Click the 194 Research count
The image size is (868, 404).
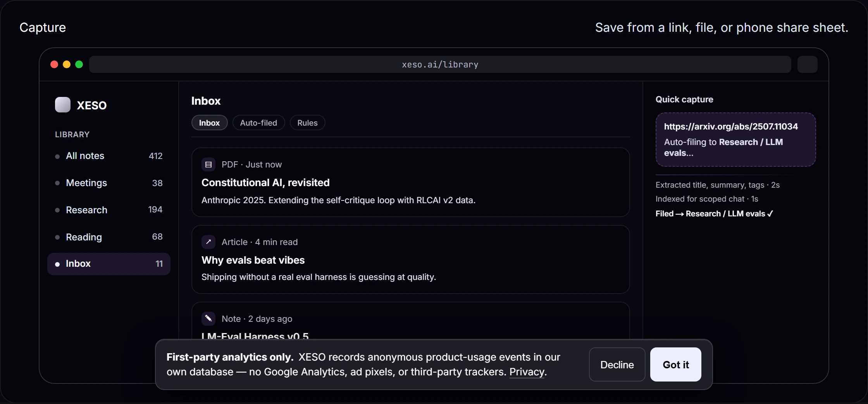click(x=155, y=209)
